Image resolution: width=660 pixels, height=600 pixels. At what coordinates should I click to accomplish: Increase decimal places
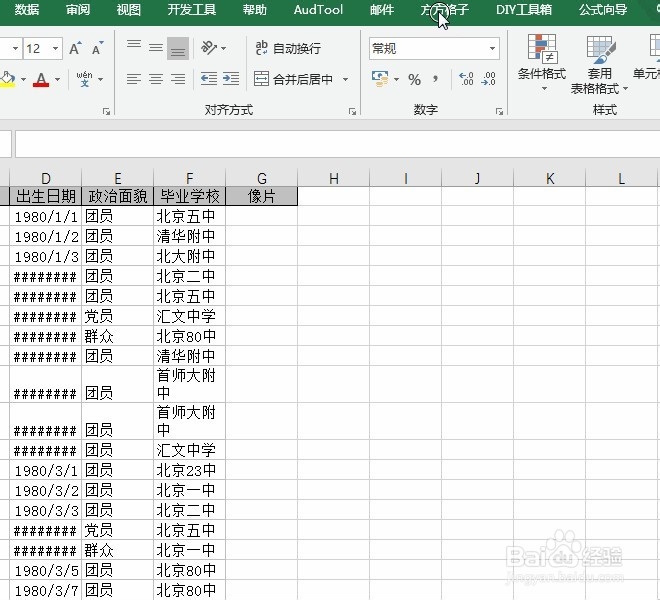pyautogui.click(x=466, y=79)
